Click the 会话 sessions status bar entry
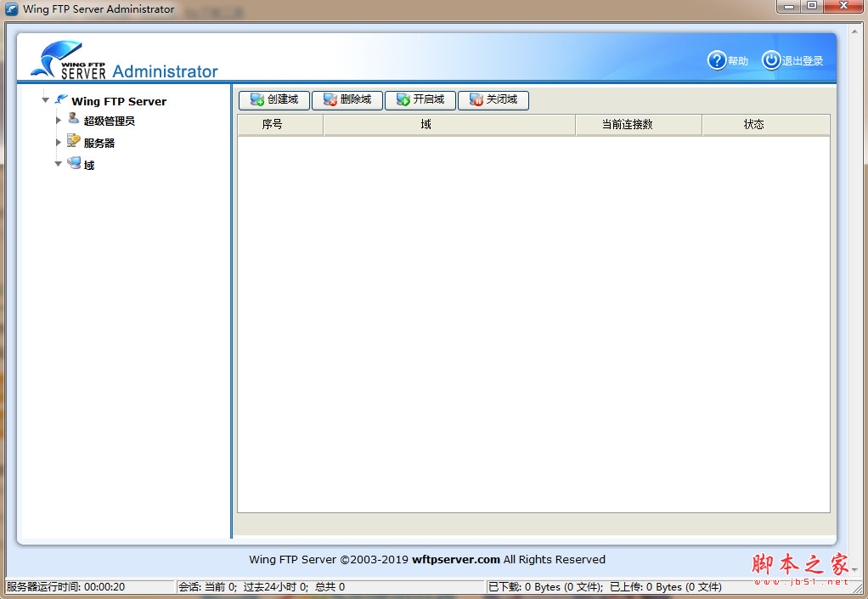Image resolution: width=868 pixels, height=599 pixels. (331, 587)
